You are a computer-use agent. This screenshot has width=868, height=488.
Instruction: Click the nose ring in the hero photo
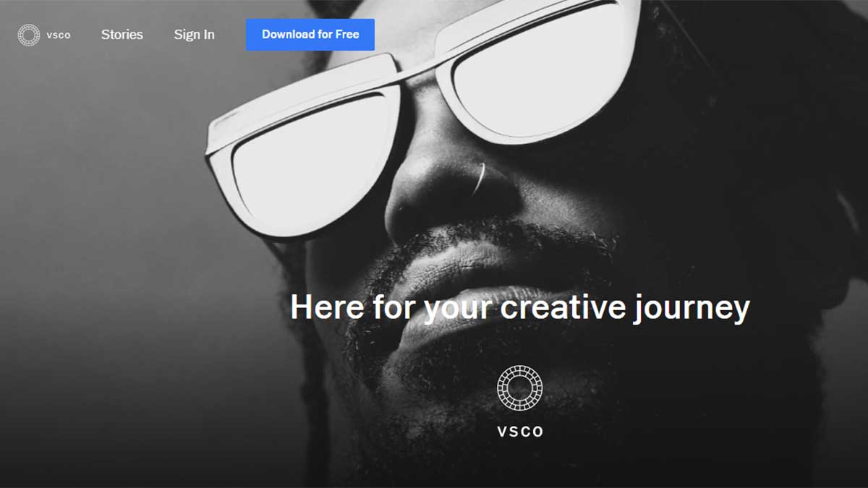point(480,179)
